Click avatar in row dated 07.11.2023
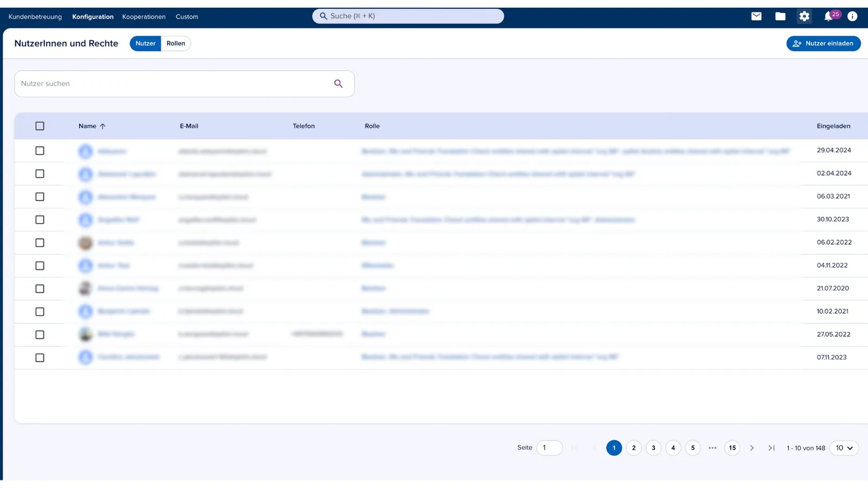868x488 pixels. 85,357
